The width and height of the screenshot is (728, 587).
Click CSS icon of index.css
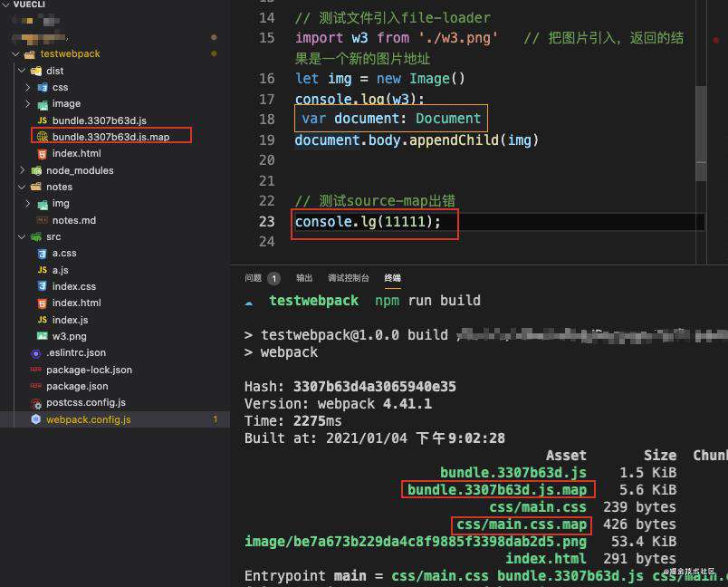pos(43,286)
